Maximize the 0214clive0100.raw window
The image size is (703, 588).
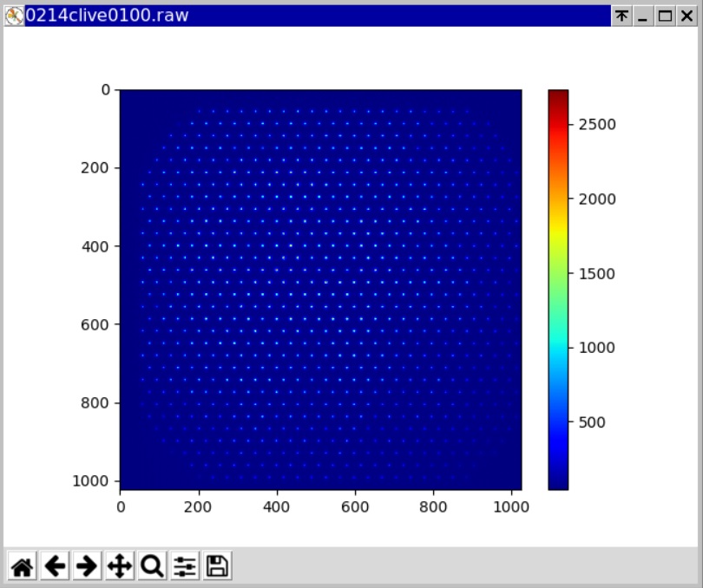pyautogui.click(x=665, y=16)
